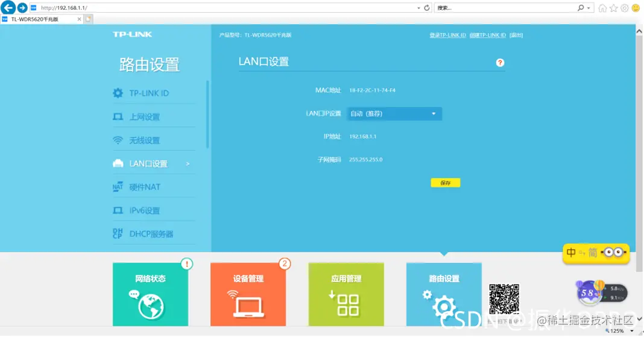The image size is (644, 337).
Task: Click the yellow input method floating widget
Action: pos(596,253)
